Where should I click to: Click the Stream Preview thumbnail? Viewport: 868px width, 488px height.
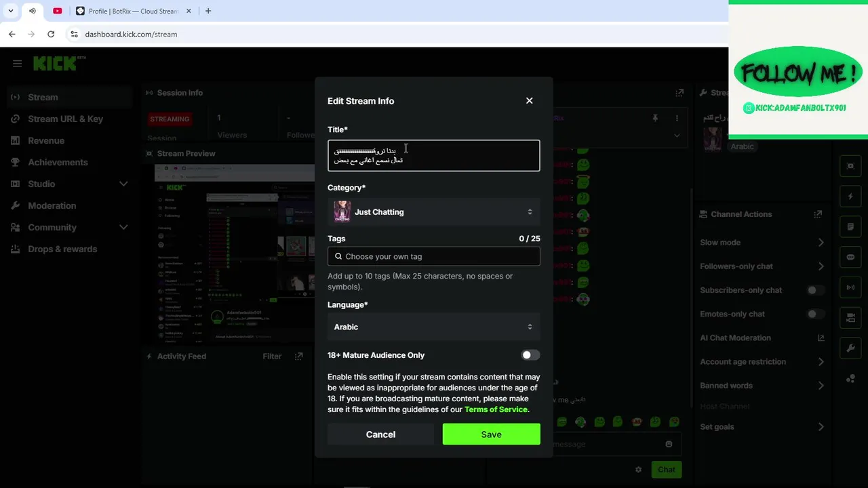click(235, 254)
